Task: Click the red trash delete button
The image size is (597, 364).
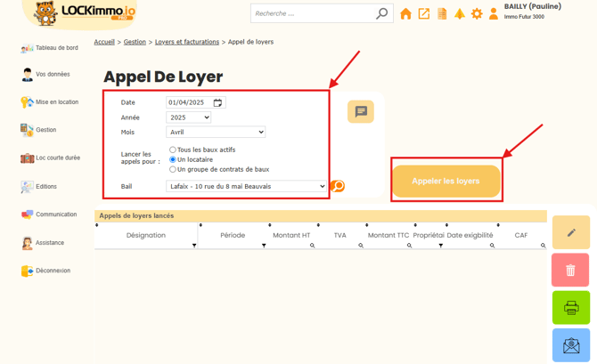Action: click(570, 270)
